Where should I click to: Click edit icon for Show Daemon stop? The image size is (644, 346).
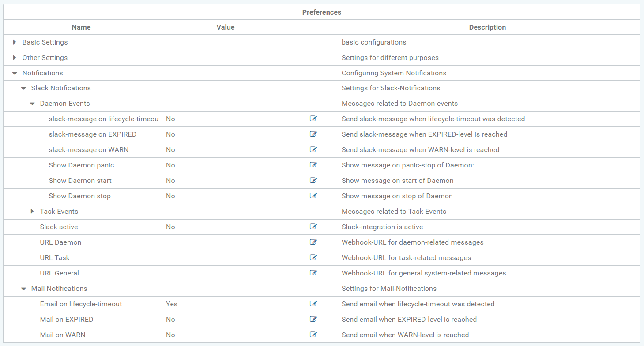pyautogui.click(x=313, y=196)
